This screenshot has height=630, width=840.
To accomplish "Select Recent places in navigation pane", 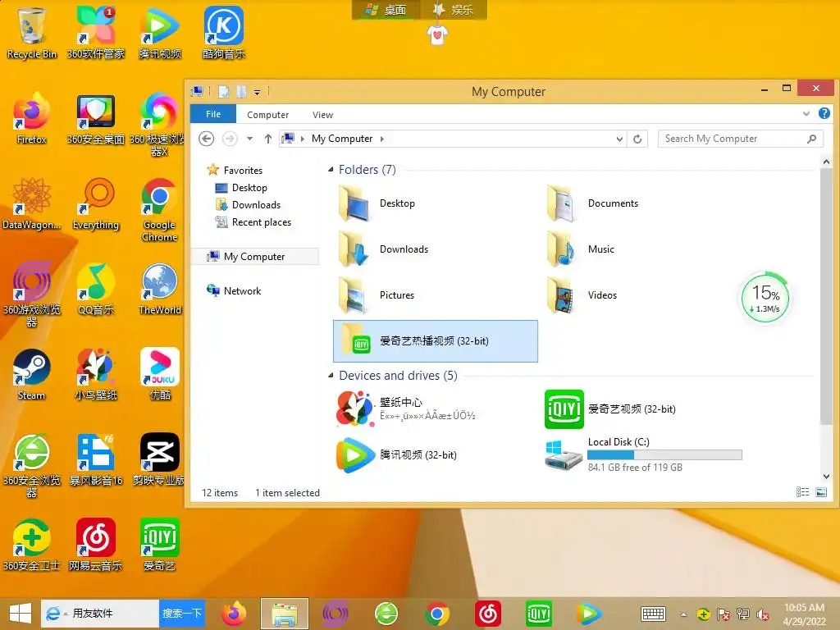I will click(x=253, y=222).
